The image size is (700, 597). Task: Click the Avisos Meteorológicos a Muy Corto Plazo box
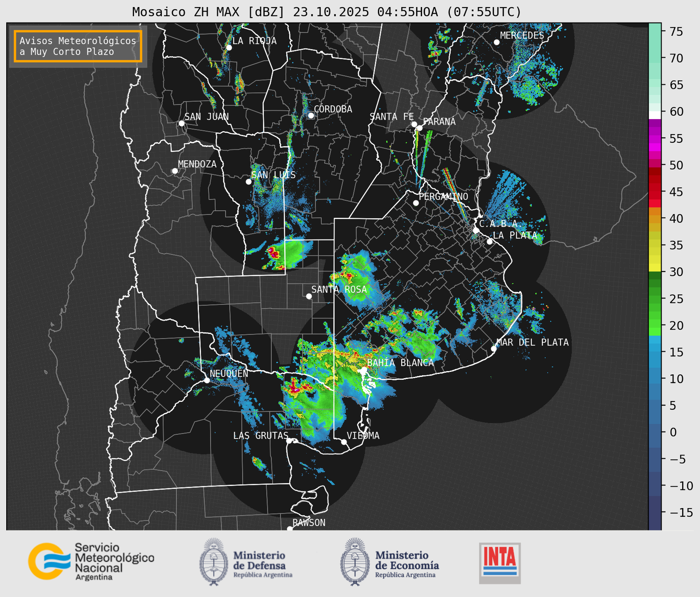coord(78,46)
